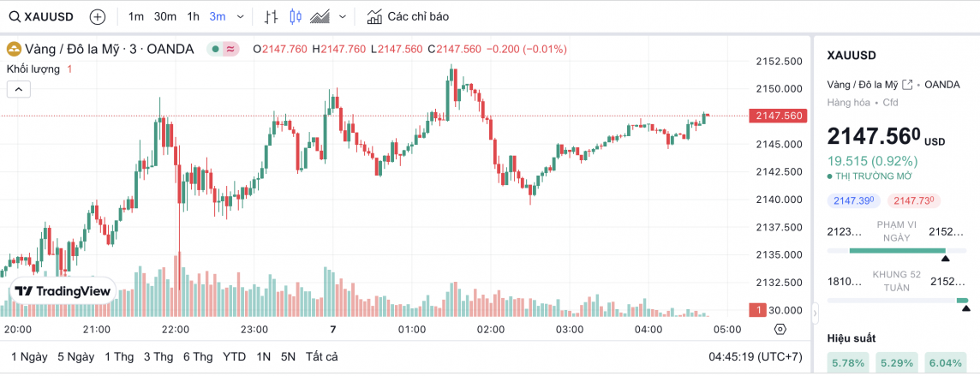Click the PHẠM VI NGÀY range bar
The height and width of the screenshot is (376, 980).
[897, 250]
